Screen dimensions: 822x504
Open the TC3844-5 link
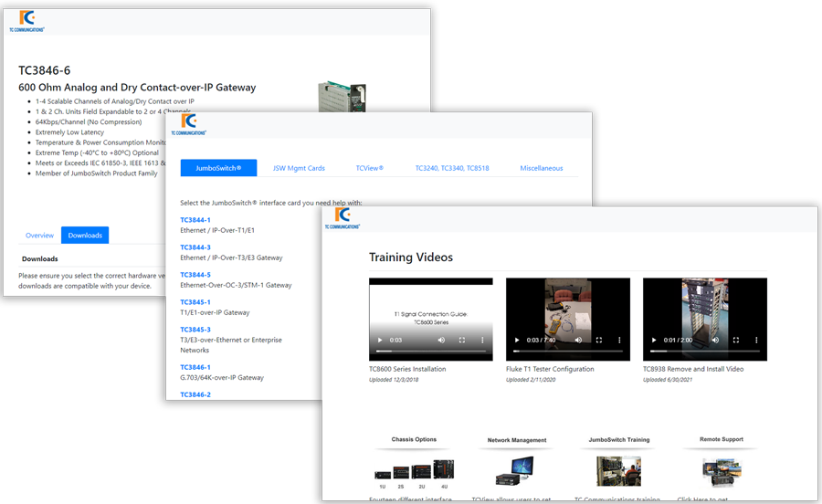click(x=195, y=275)
